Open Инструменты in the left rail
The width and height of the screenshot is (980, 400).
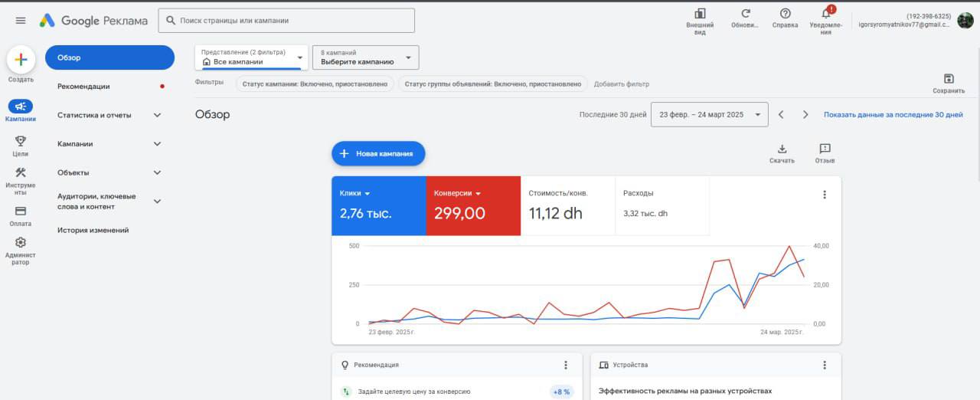point(21,182)
